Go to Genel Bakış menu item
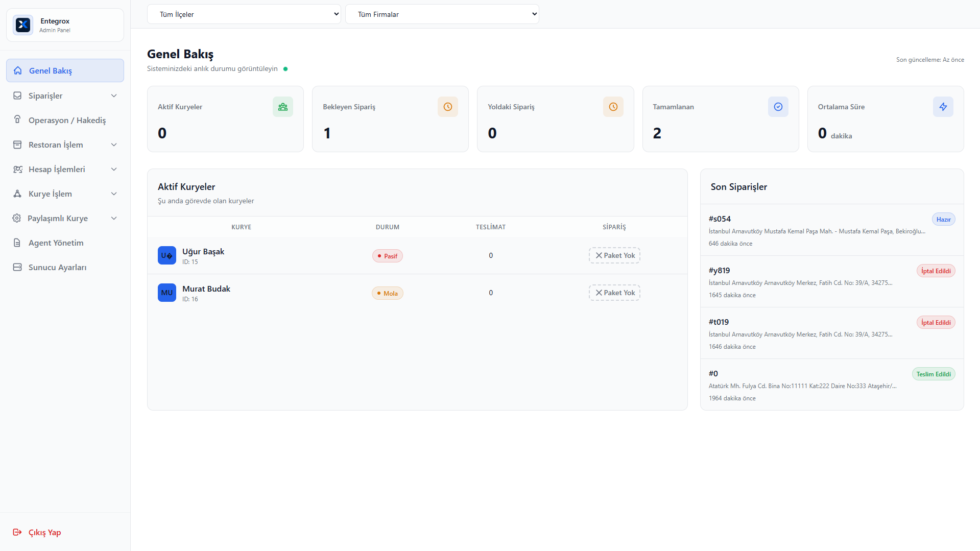 point(65,70)
